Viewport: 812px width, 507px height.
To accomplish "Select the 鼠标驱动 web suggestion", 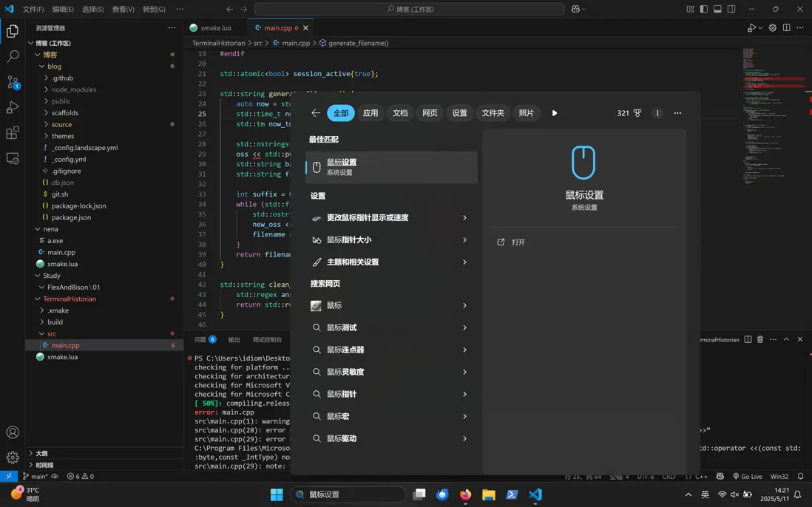I will (x=391, y=438).
